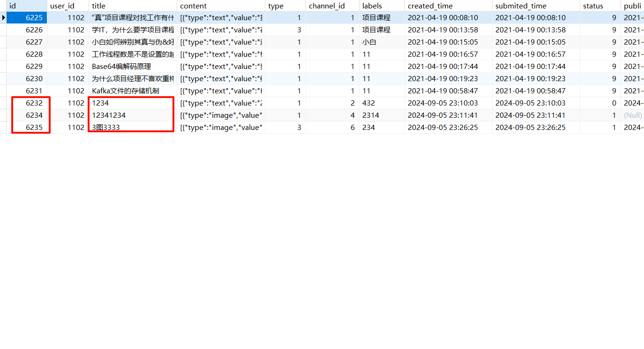The width and height of the screenshot is (644, 349).
Task: Select the id column header
Action: pos(27,6)
